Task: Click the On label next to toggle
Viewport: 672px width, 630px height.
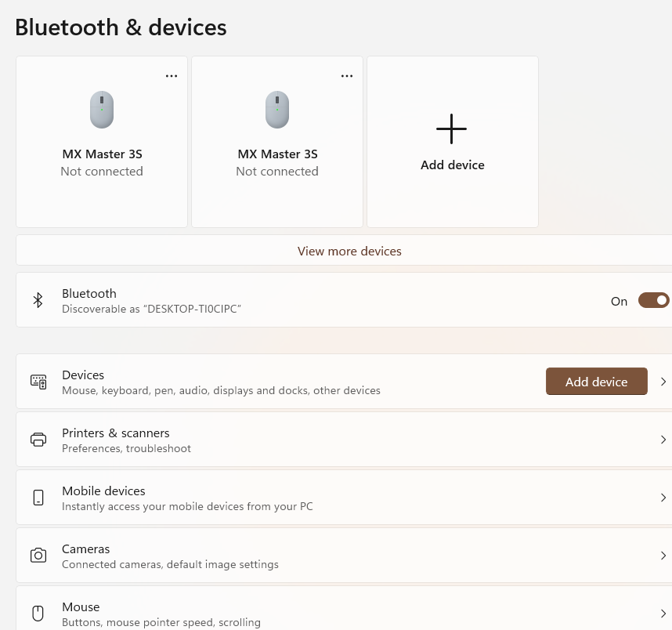Action: 619,302
